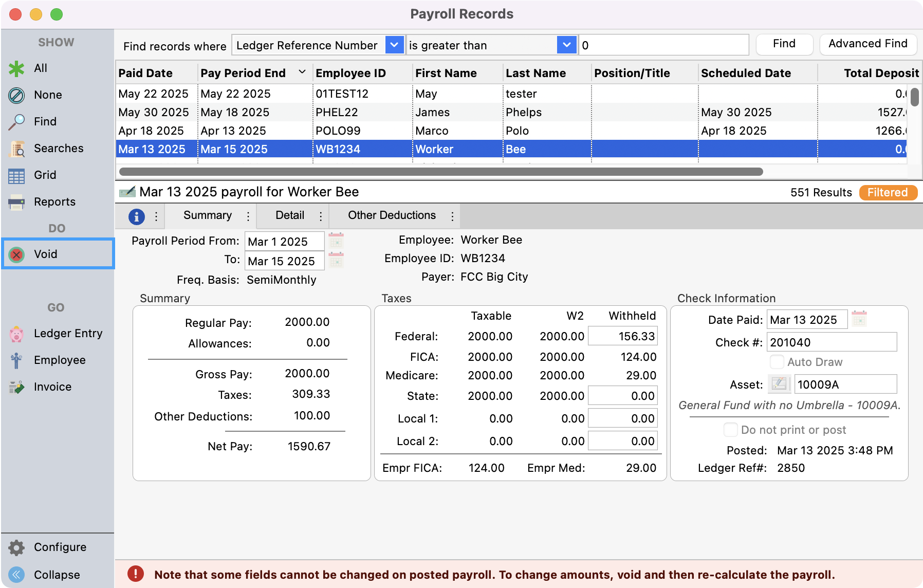Open the Employee record icon
This screenshot has height=588, width=923.
click(x=17, y=360)
